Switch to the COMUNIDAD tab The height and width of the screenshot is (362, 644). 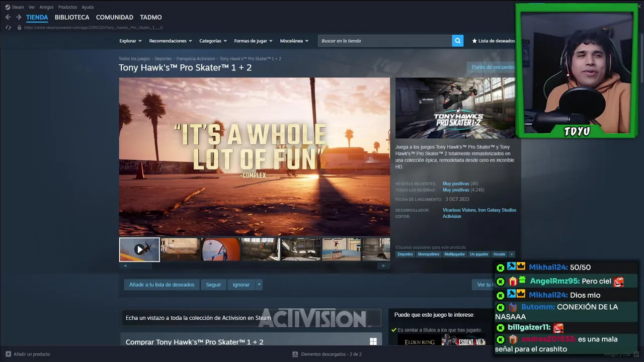click(115, 17)
